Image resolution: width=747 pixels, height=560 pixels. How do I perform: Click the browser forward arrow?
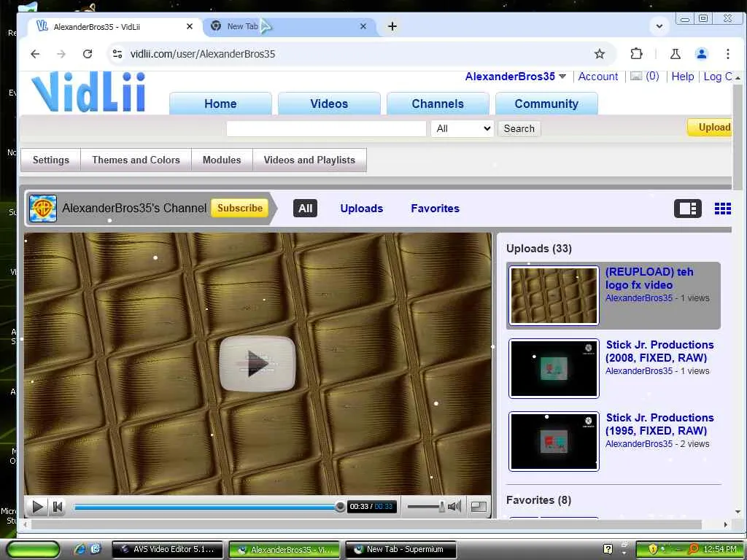[x=61, y=54]
